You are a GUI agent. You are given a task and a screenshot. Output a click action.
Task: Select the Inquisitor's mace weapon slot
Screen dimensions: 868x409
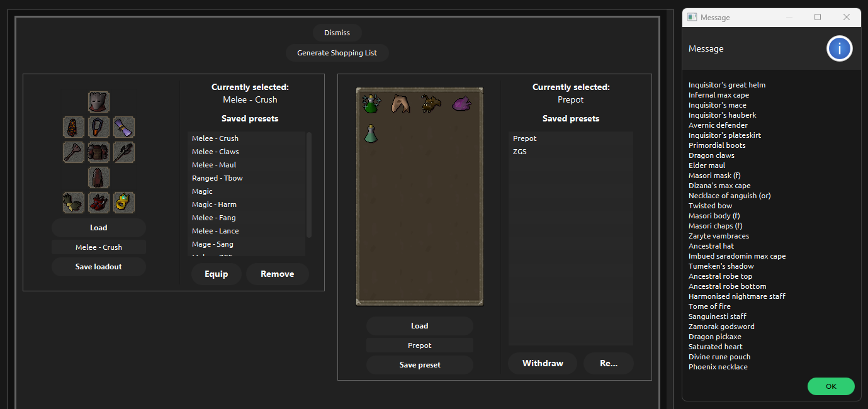pyautogui.click(x=74, y=152)
